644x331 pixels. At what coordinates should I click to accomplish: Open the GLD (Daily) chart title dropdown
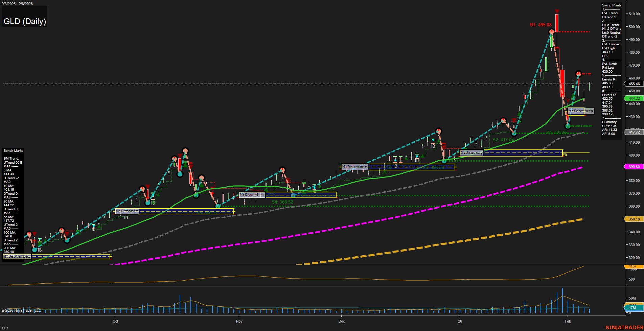click(x=25, y=21)
